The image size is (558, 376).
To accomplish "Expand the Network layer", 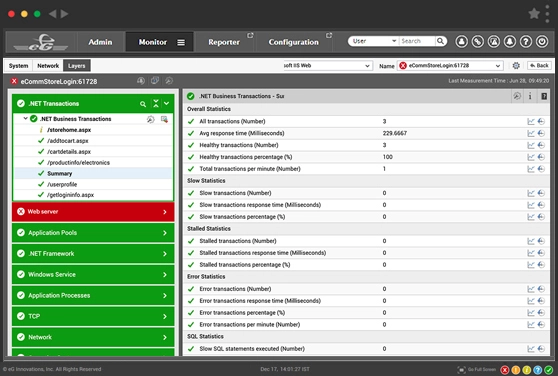I will [93, 337].
